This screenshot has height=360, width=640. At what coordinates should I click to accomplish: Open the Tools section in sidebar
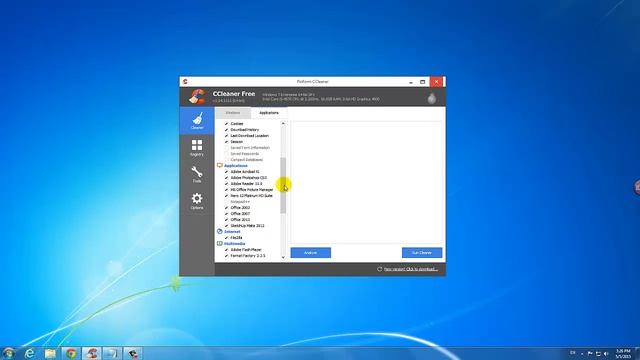[x=197, y=174]
